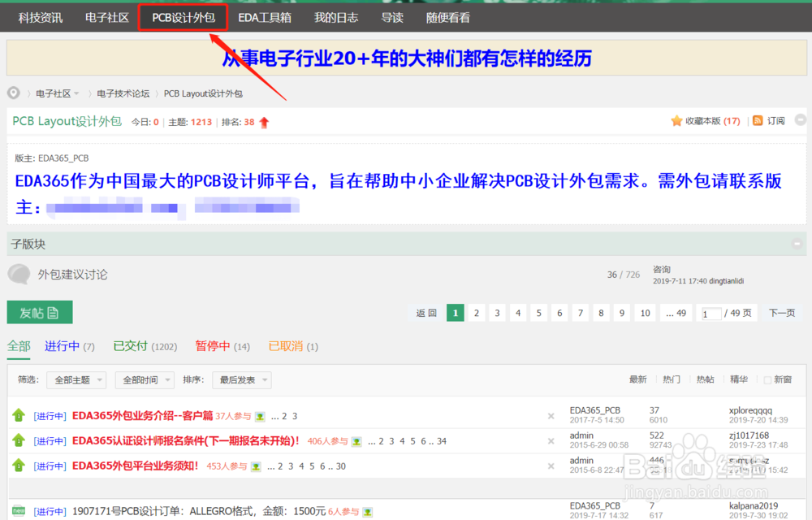
Task: Open 电子社区 in the top navigation
Action: (106, 18)
